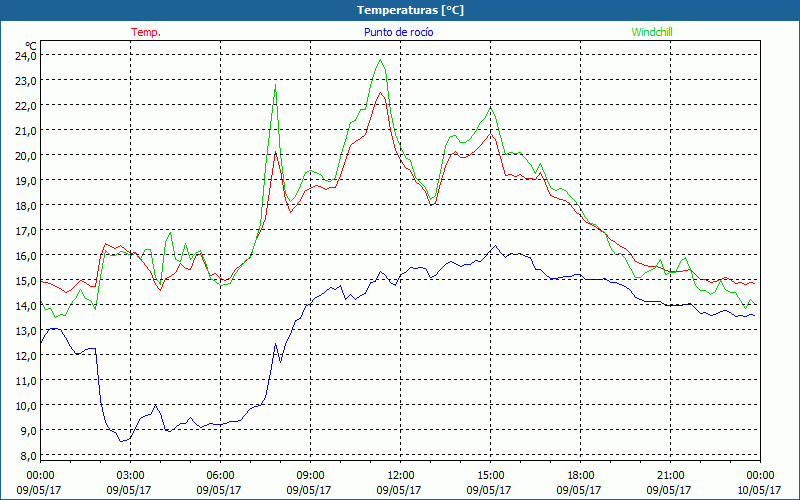Click the '°C' unit label on y-axis
Screen dimensions: 800x500
coord(31,46)
